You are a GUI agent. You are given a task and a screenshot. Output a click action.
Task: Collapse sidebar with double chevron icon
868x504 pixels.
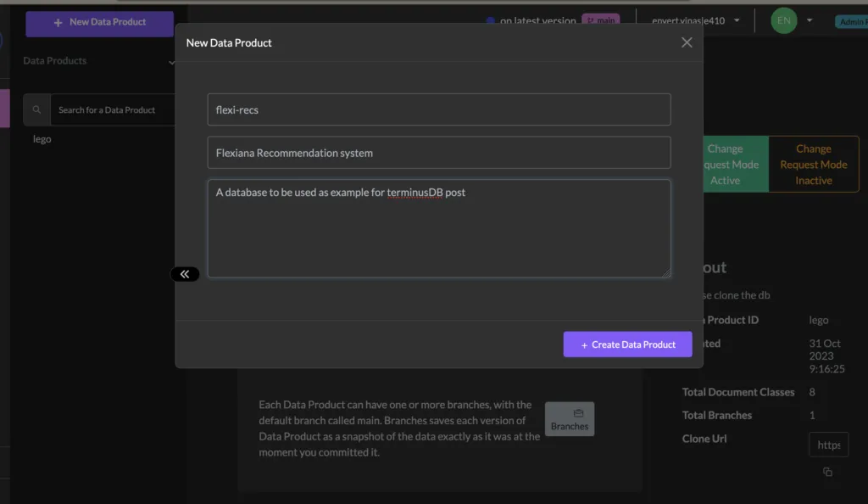pos(184,274)
